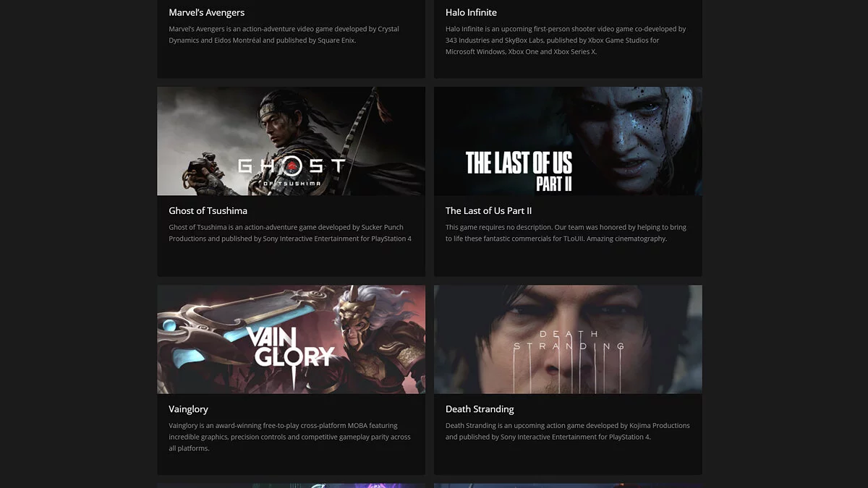The width and height of the screenshot is (868, 488).
Task: Click the Death Stranding Kojima Productions description
Action: [568, 431]
